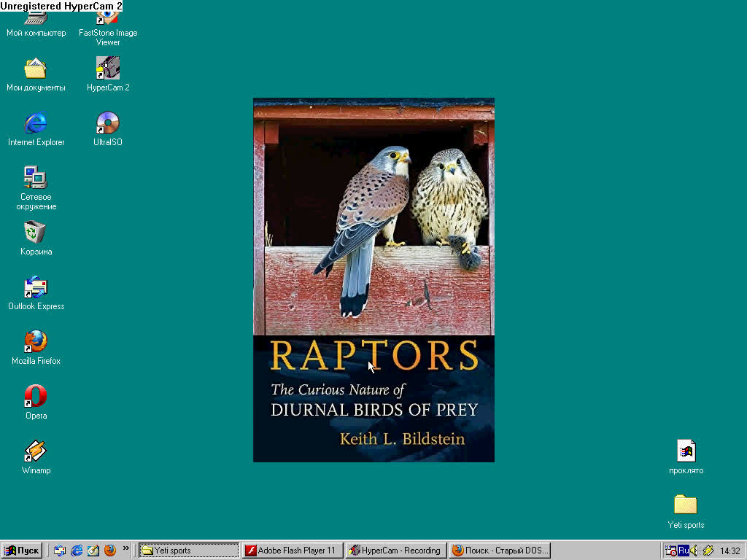This screenshot has width=747, height=560.
Task: Expand the quick launch overflow chevron
Action: (x=125, y=548)
